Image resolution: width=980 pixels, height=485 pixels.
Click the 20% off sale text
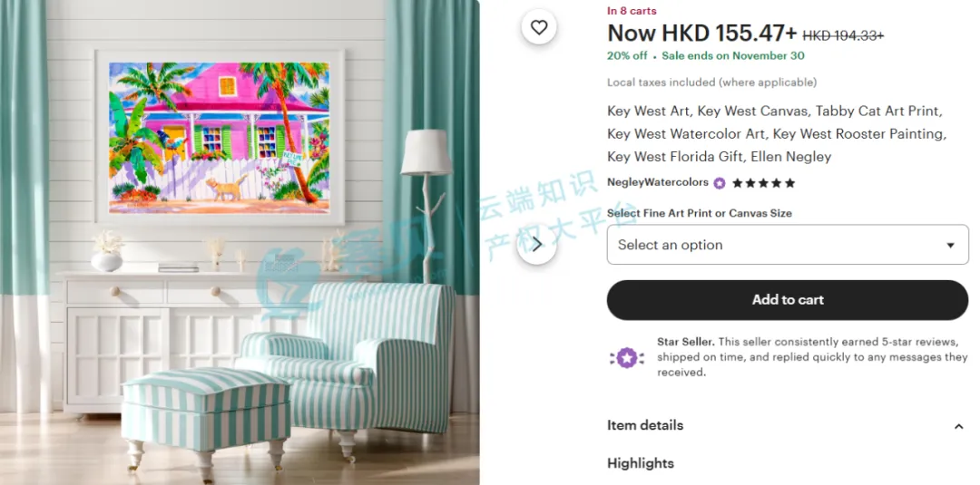[627, 55]
